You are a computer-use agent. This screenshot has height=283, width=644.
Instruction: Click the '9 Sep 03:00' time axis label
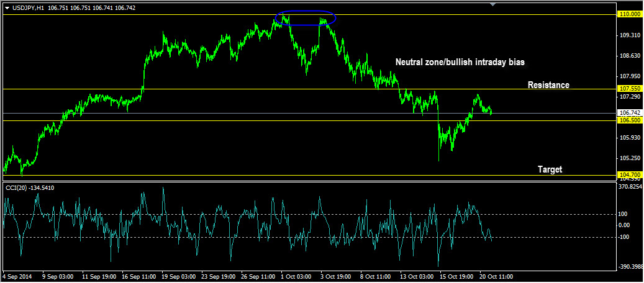coord(58,277)
